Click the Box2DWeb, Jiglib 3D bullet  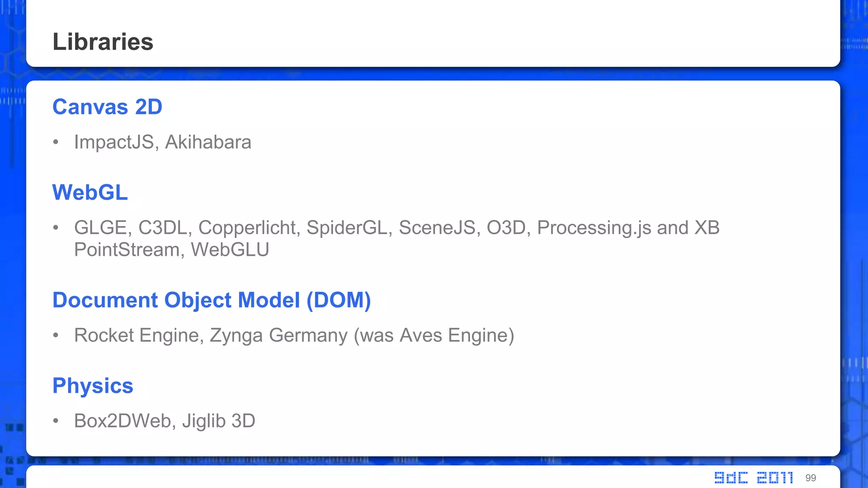[164, 421]
